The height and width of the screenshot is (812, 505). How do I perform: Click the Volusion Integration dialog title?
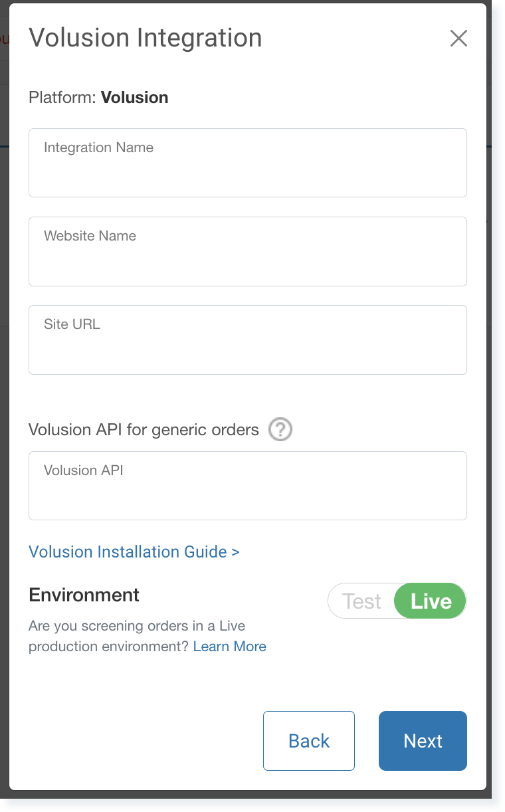click(x=145, y=38)
